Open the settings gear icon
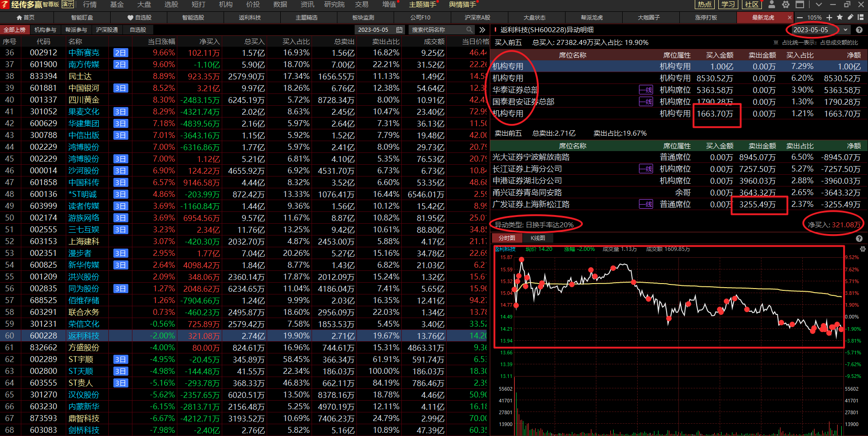This screenshot has width=868, height=436. pyautogui.click(x=786, y=5)
